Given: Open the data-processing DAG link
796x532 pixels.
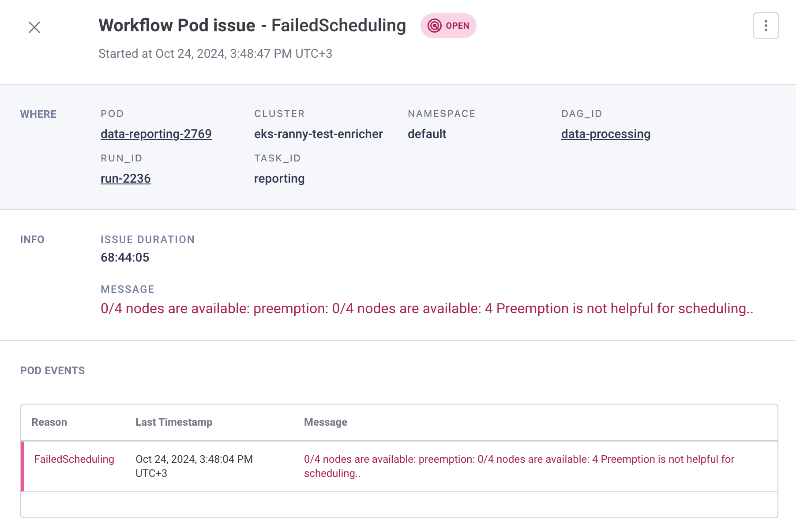Looking at the screenshot, I should coord(606,134).
